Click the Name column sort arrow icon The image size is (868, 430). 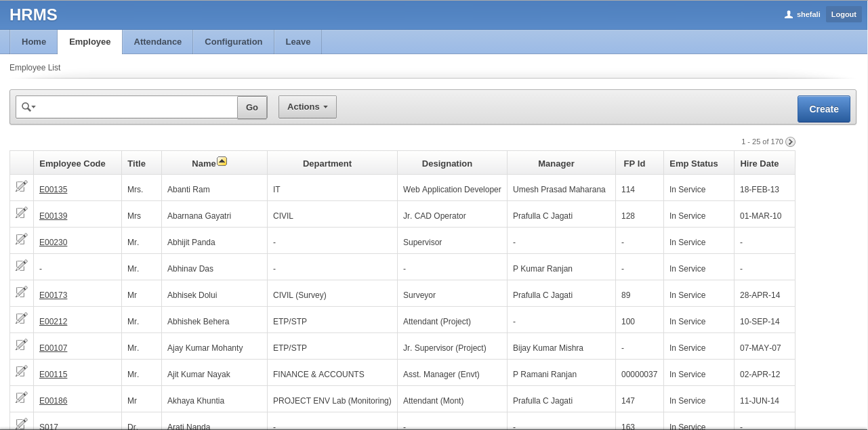pos(222,161)
